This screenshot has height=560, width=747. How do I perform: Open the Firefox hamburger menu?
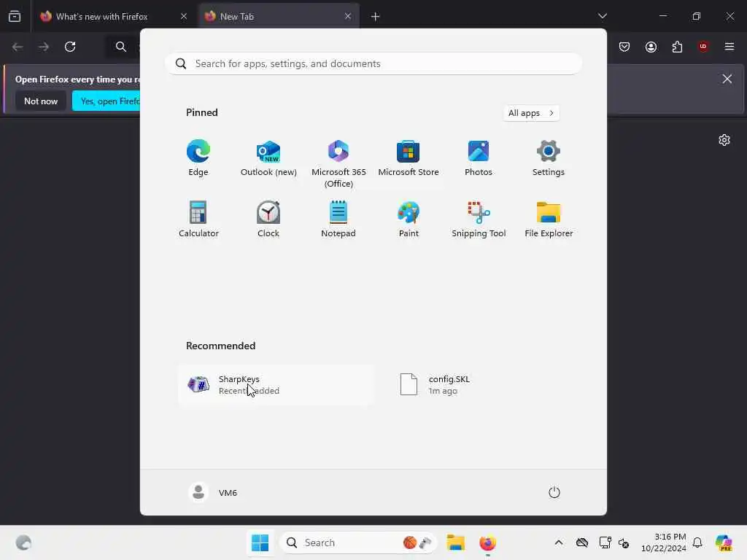tap(729, 47)
